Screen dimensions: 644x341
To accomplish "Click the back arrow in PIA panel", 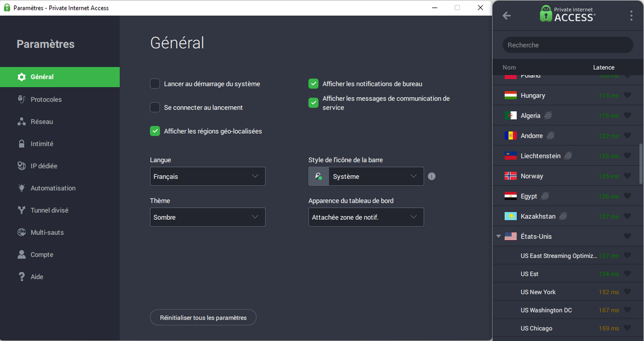I will 506,16.
